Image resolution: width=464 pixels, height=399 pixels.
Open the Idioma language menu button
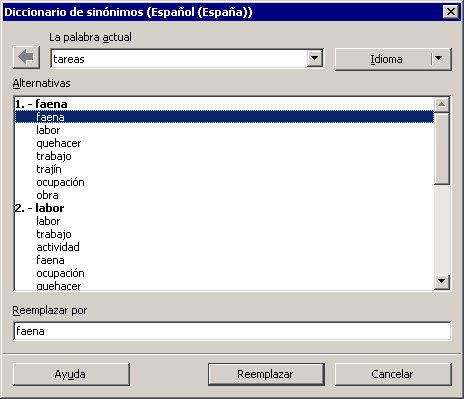click(x=393, y=59)
